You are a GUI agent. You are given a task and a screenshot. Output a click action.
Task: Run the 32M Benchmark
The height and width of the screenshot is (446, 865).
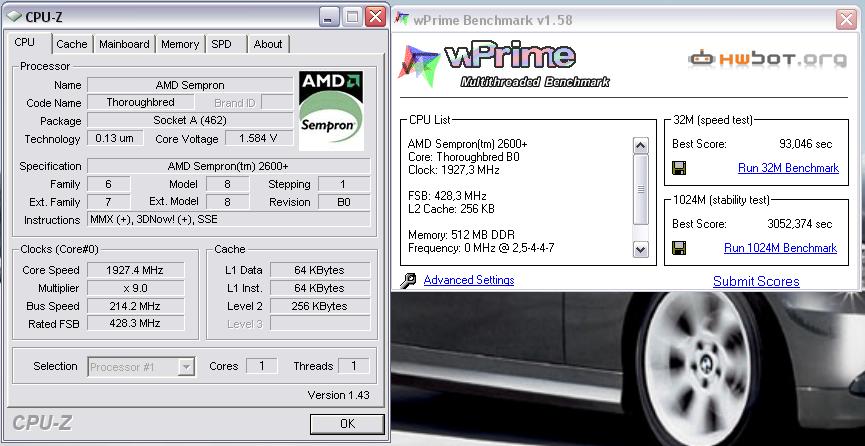click(788, 168)
